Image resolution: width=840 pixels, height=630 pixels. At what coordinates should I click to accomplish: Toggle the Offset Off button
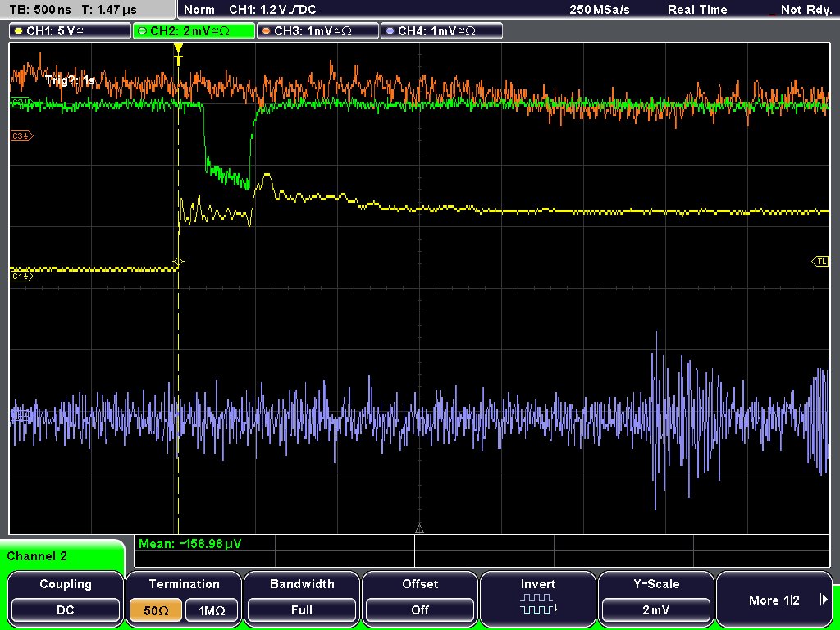pyautogui.click(x=420, y=610)
